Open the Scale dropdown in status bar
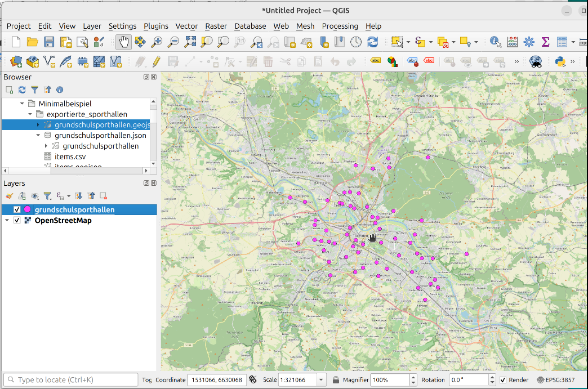588x389 pixels. [320, 380]
